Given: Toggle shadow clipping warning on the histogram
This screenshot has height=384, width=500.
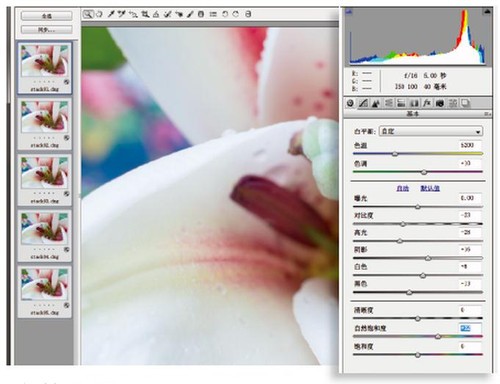Looking at the screenshot, I should click(349, 12).
